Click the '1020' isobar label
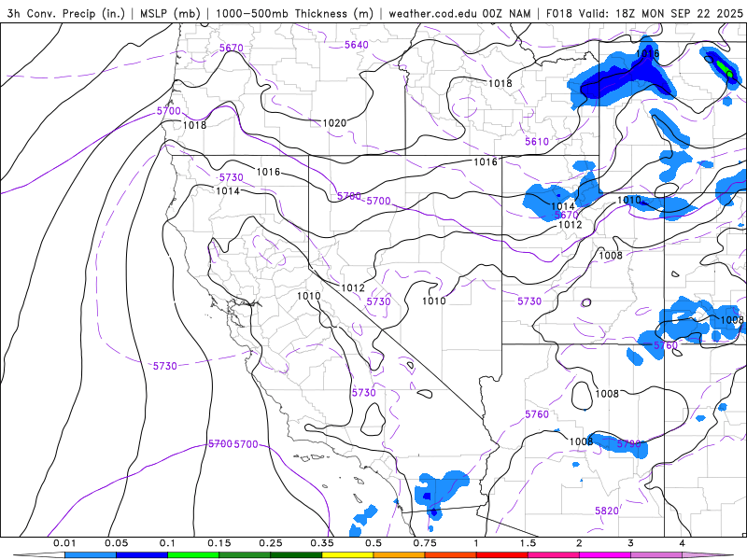The image size is (747, 560). click(x=334, y=123)
